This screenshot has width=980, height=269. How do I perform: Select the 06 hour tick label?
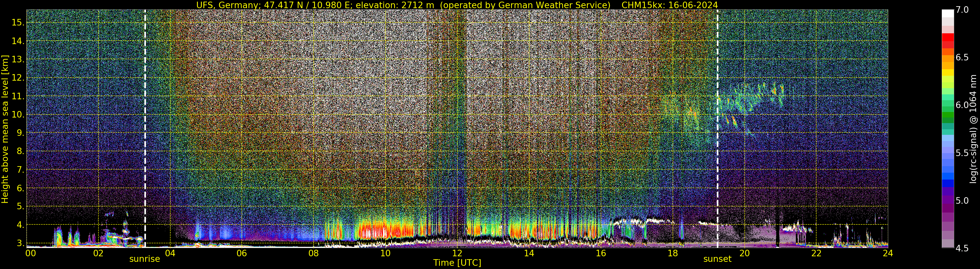point(242,253)
